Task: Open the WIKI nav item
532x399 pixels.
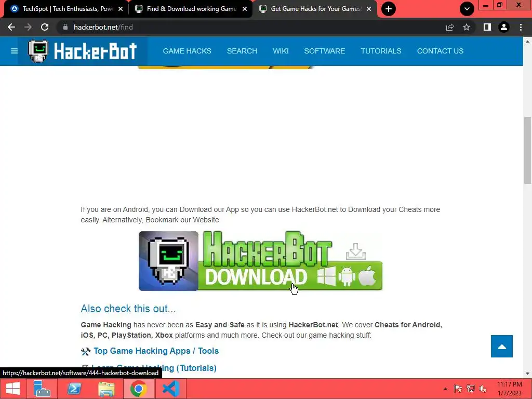Action: click(x=281, y=51)
